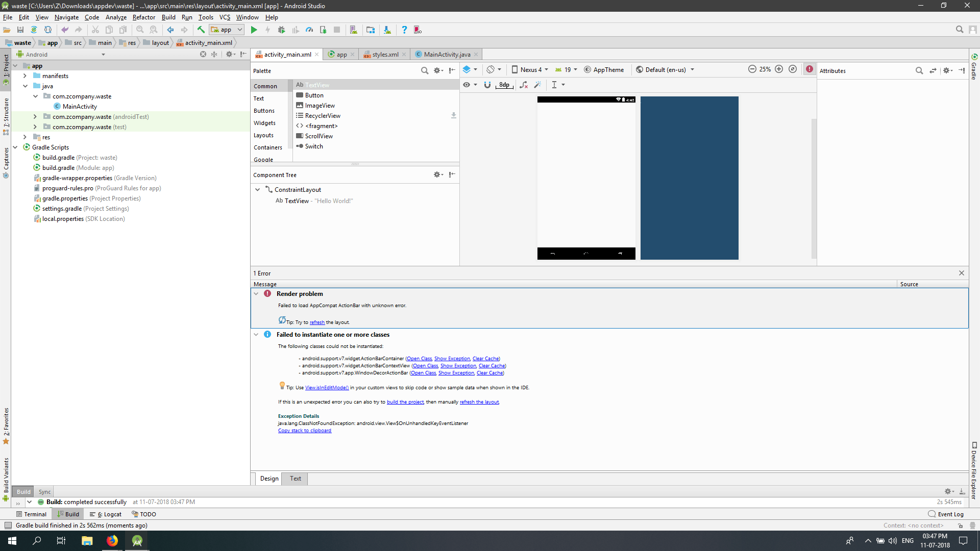The width and height of the screenshot is (980, 551).
Task: Toggle the Gradle tool window on right edge
Action: tap(974, 67)
